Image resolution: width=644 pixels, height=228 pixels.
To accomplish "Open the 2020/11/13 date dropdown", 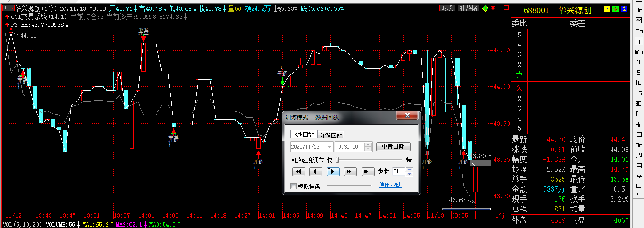I will click(330, 147).
